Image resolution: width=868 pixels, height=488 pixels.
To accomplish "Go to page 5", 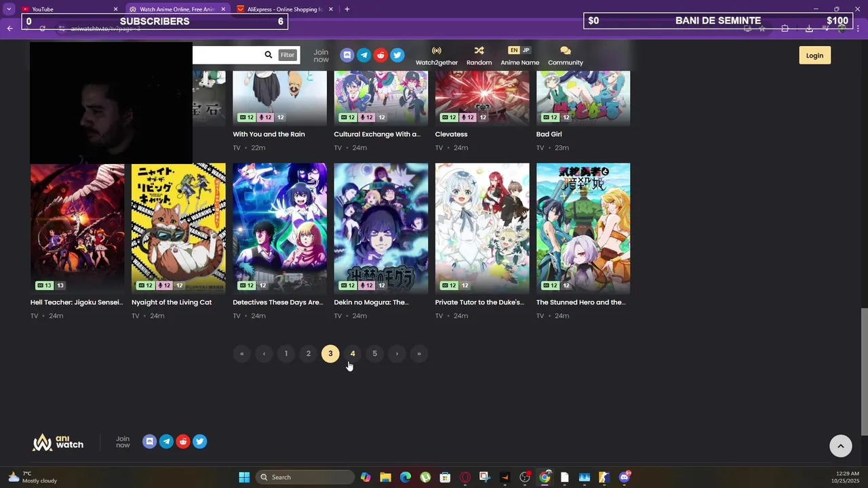I will (x=374, y=354).
